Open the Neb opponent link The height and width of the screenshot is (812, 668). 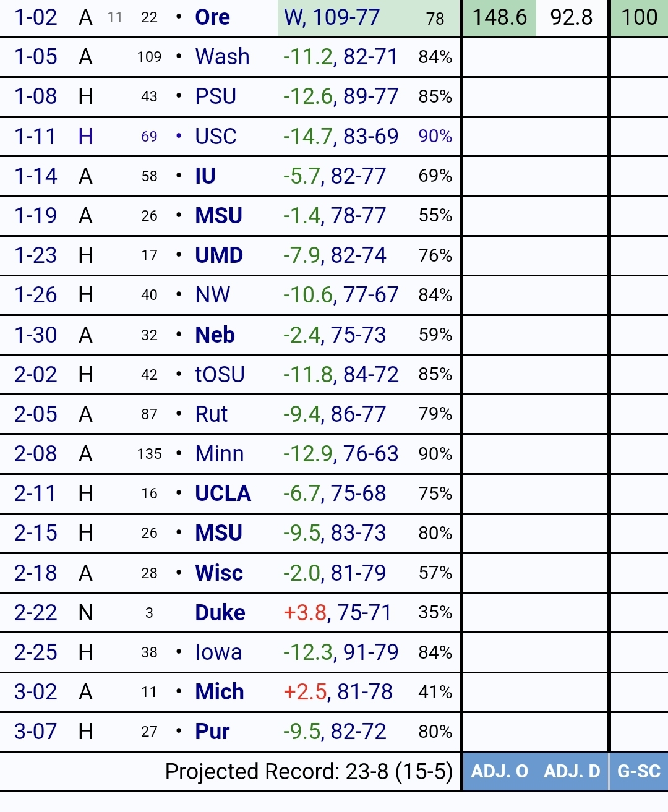(x=215, y=335)
